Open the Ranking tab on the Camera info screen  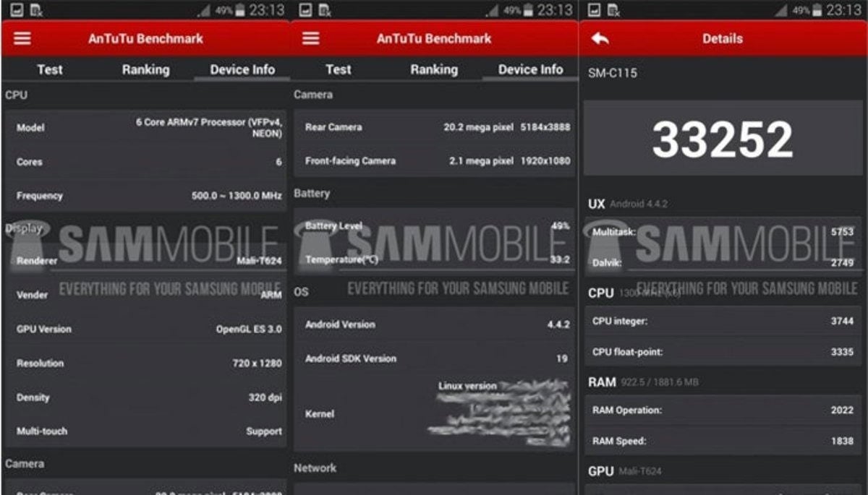click(434, 70)
